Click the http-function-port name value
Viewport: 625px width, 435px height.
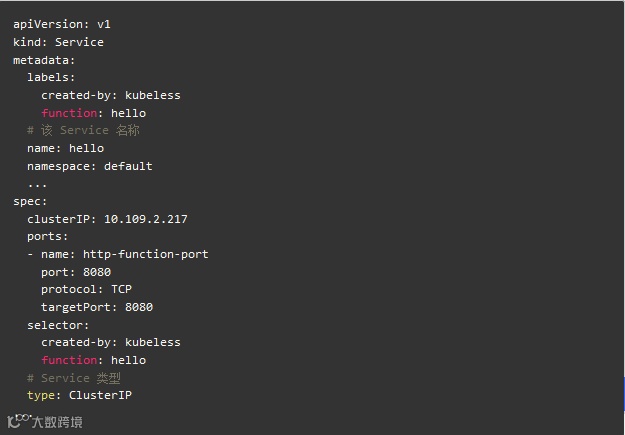[x=145, y=254]
